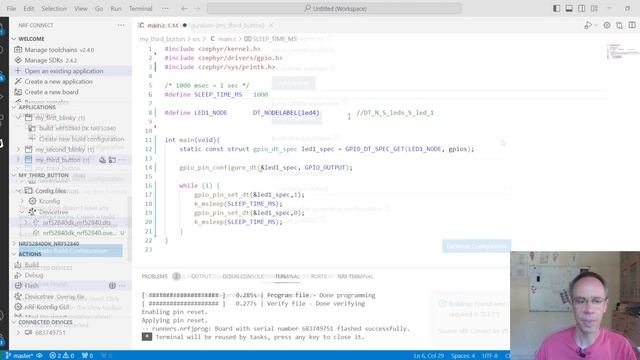Click Create new build configuration
The height and width of the screenshot is (360, 640).
coord(81,139)
